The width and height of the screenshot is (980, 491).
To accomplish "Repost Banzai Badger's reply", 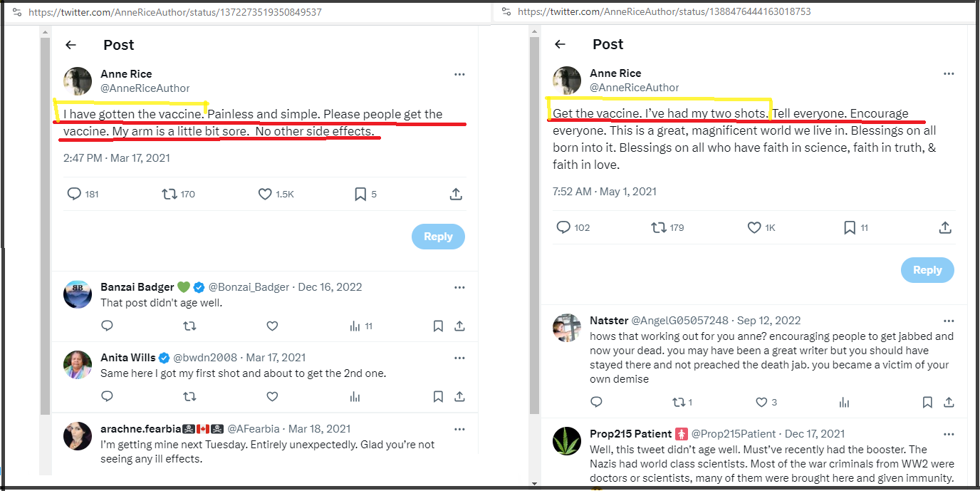I will pos(189,326).
